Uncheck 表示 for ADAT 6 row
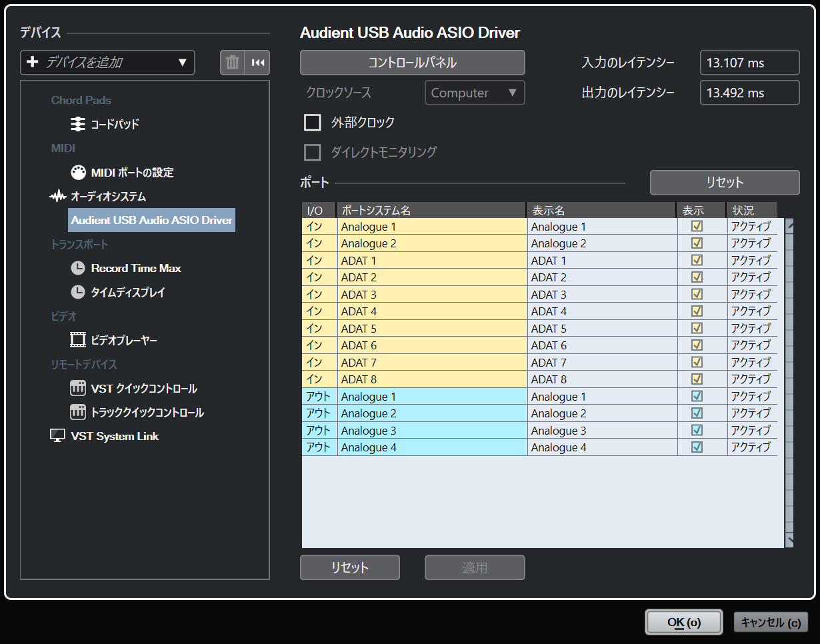The height and width of the screenshot is (644, 820). (697, 345)
